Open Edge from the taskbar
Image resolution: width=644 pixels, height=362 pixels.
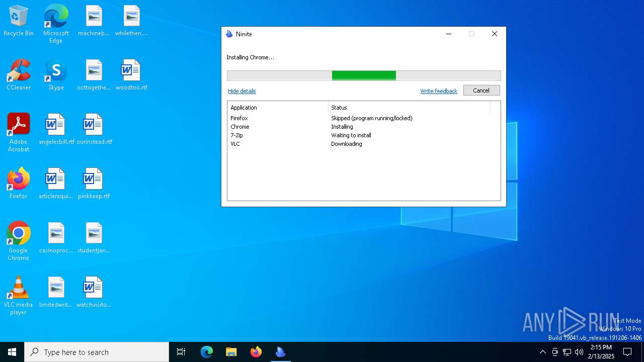pyautogui.click(x=207, y=352)
